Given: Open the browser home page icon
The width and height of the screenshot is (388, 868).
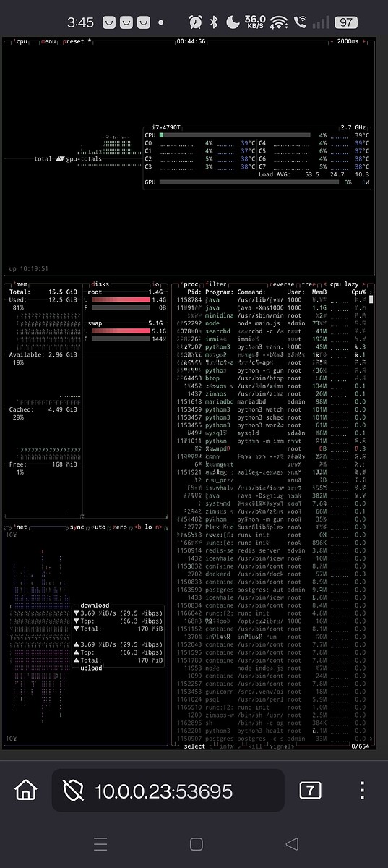Looking at the screenshot, I should [x=26, y=789].
